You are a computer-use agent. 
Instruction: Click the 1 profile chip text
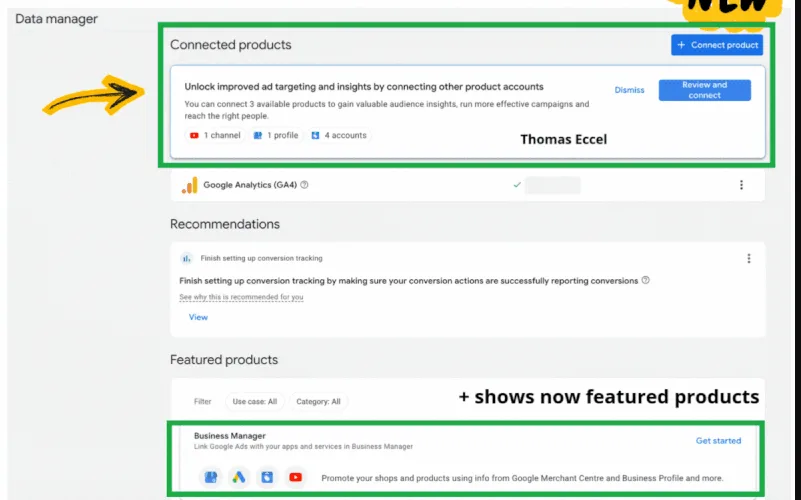click(282, 135)
